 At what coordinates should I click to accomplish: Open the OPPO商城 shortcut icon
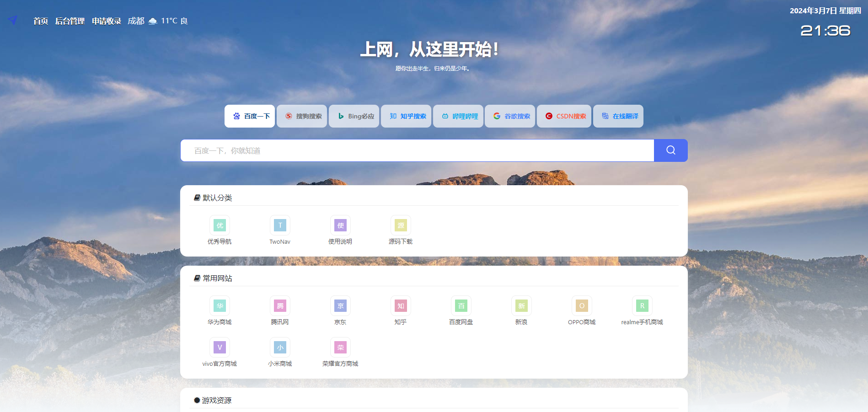click(582, 306)
